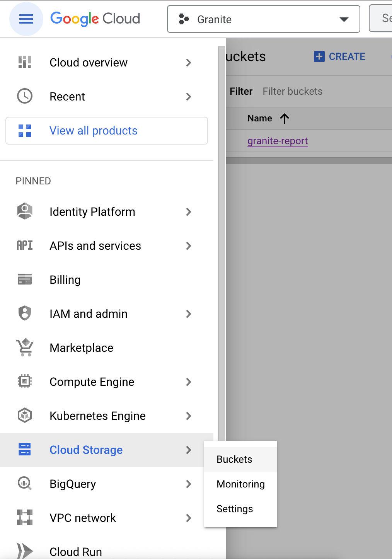Click the CREATE bucket button
The image size is (392, 559).
pyautogui.click(x=339, y=56)
